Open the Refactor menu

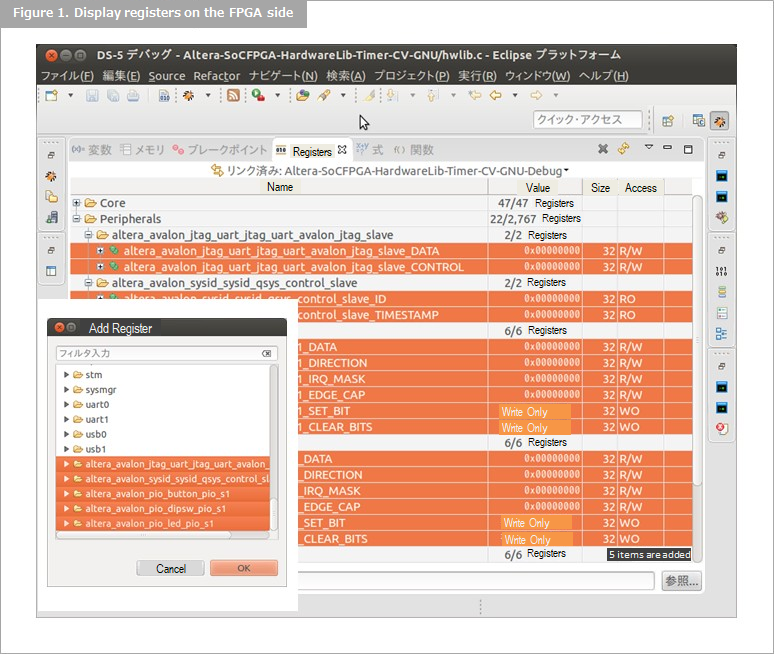coord(216,76)
